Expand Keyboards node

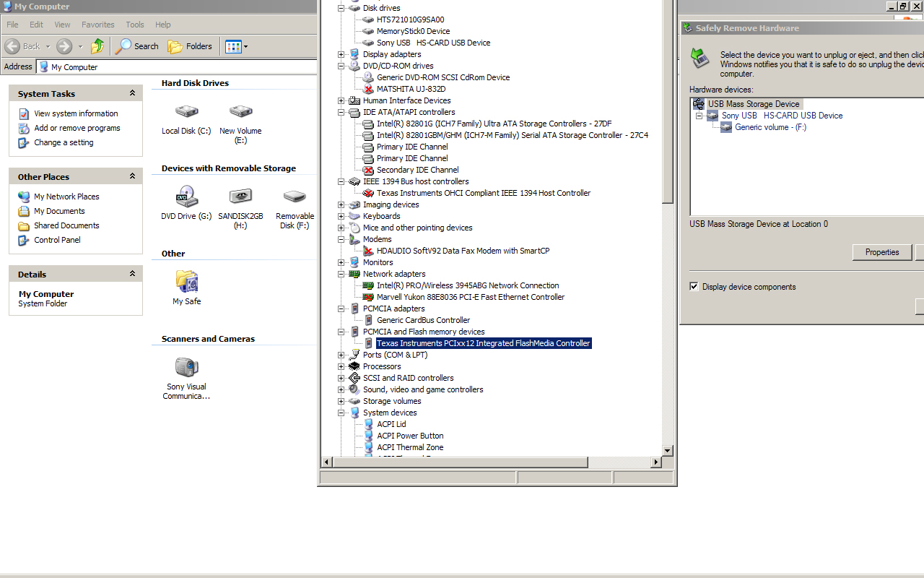tap(341, 216)
